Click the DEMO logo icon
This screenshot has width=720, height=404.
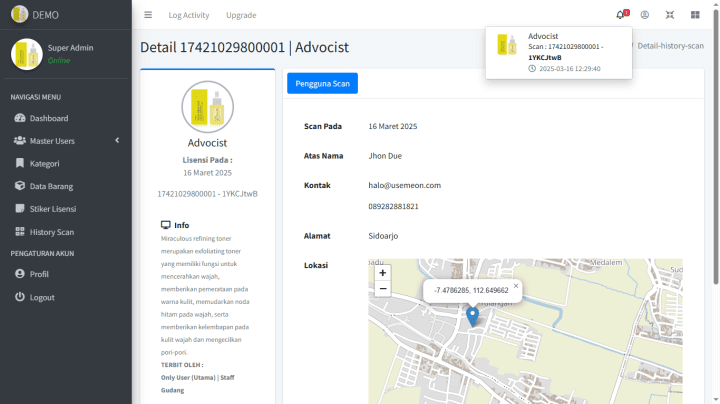click(19, 14)
